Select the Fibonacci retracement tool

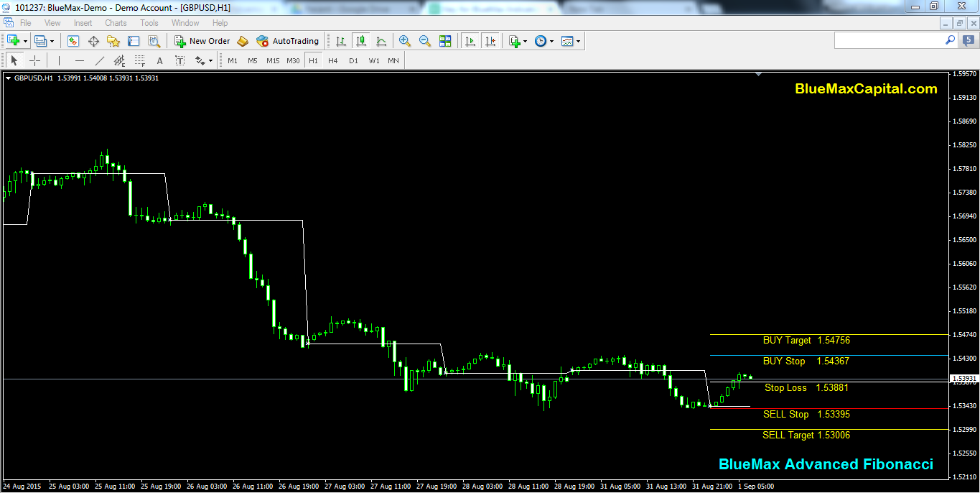coord(139,60)
